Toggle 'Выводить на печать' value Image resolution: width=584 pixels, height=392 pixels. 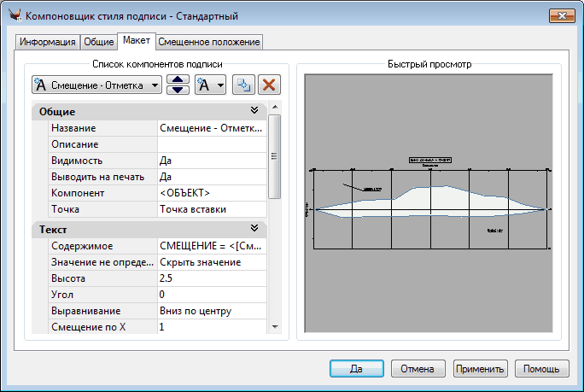click(211, 177)
